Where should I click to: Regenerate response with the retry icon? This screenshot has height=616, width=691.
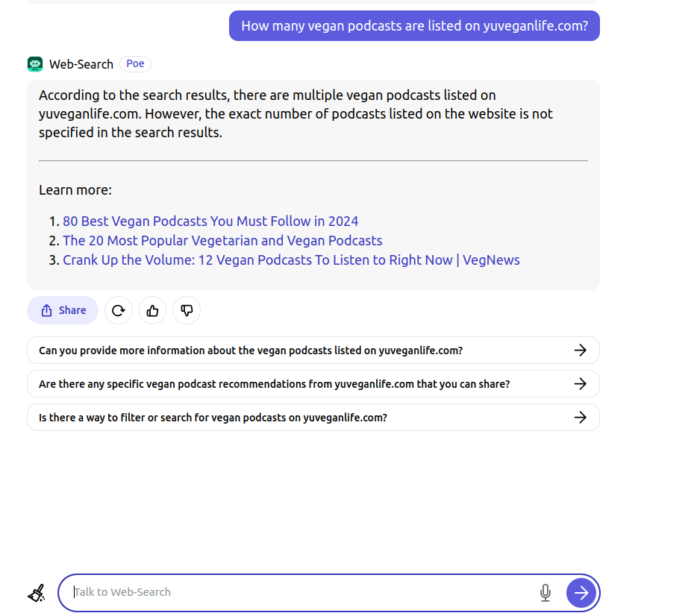[x=119, y=311]
